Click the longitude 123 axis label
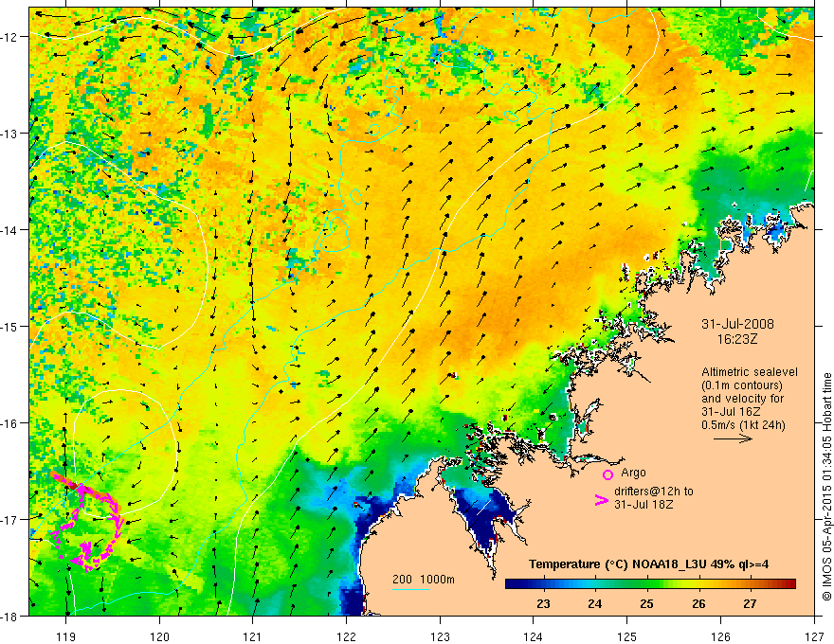The width and height of the screenshot is (834, 644). [440, 636]
